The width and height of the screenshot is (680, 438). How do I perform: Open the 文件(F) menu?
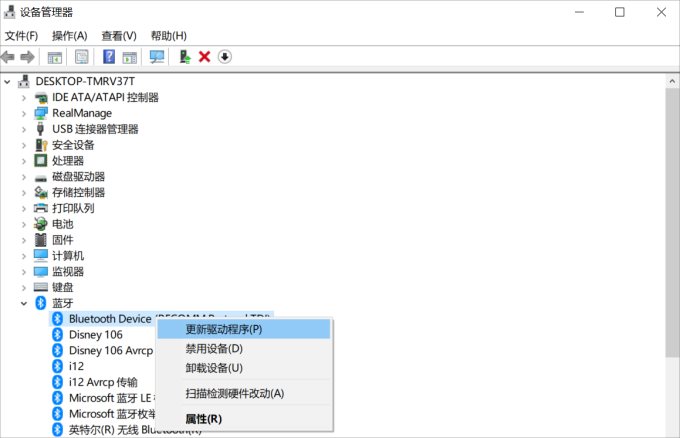(x=21, y=36)
